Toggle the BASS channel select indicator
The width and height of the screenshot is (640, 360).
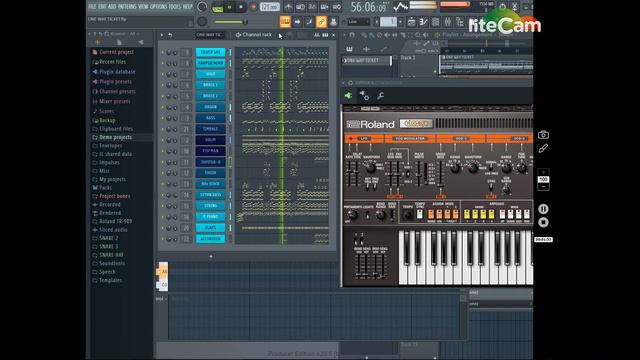230,118
